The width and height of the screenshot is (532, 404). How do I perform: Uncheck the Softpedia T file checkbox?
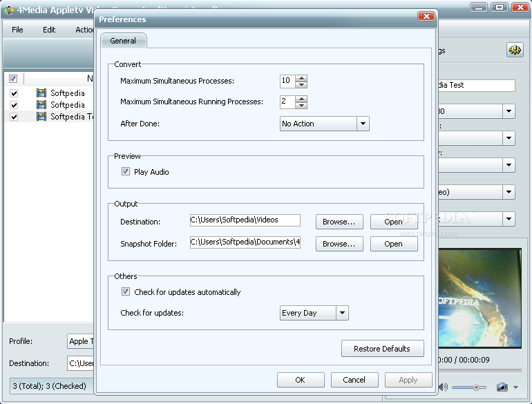pyautogui.click(x=14, y=117)
